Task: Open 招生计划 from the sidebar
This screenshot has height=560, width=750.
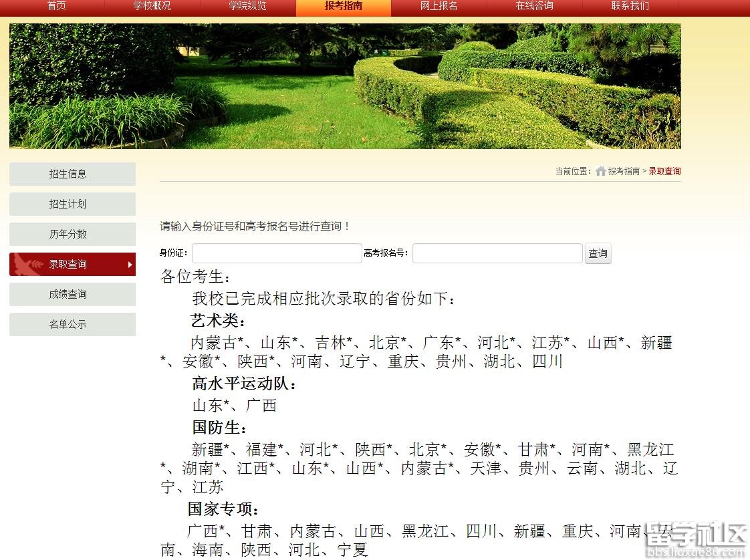Action: click(72, 204)
